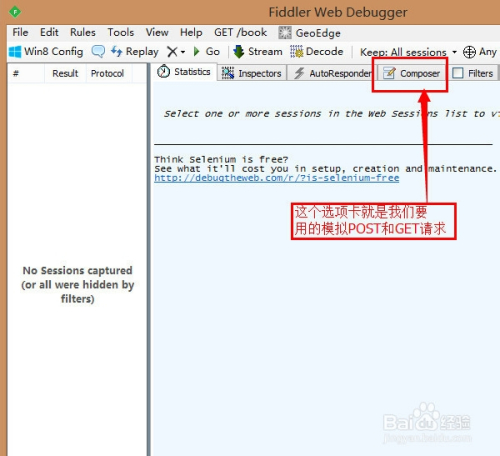500x456 pixels.
Task: Open the Help menu
Action: point(191,32)
